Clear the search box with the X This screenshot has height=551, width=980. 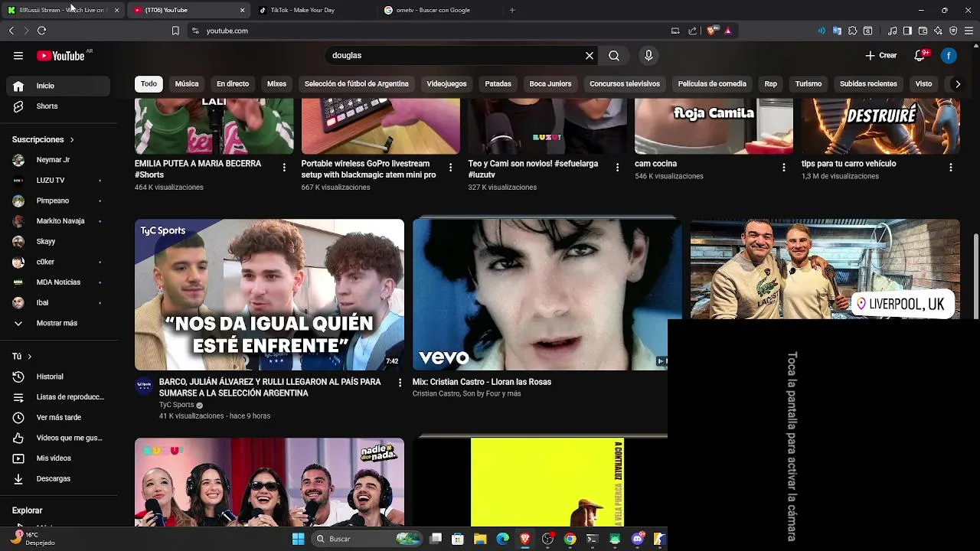click(x=590, y=56)
